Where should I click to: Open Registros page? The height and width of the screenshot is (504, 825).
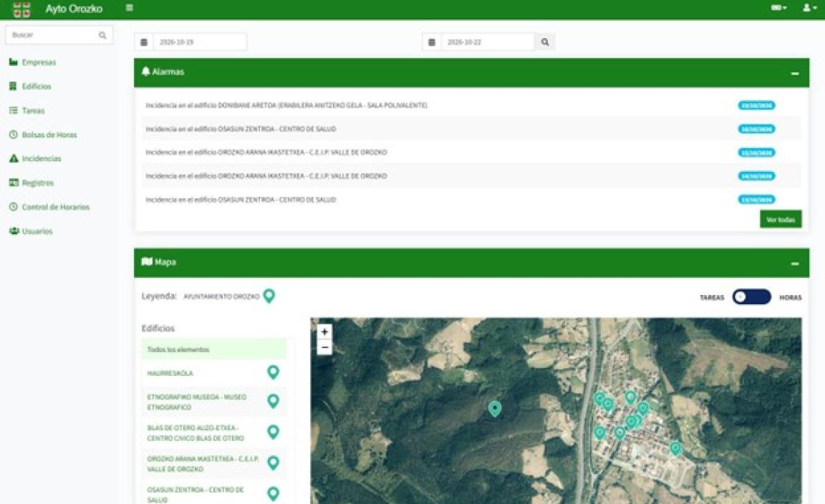(32, 183)
